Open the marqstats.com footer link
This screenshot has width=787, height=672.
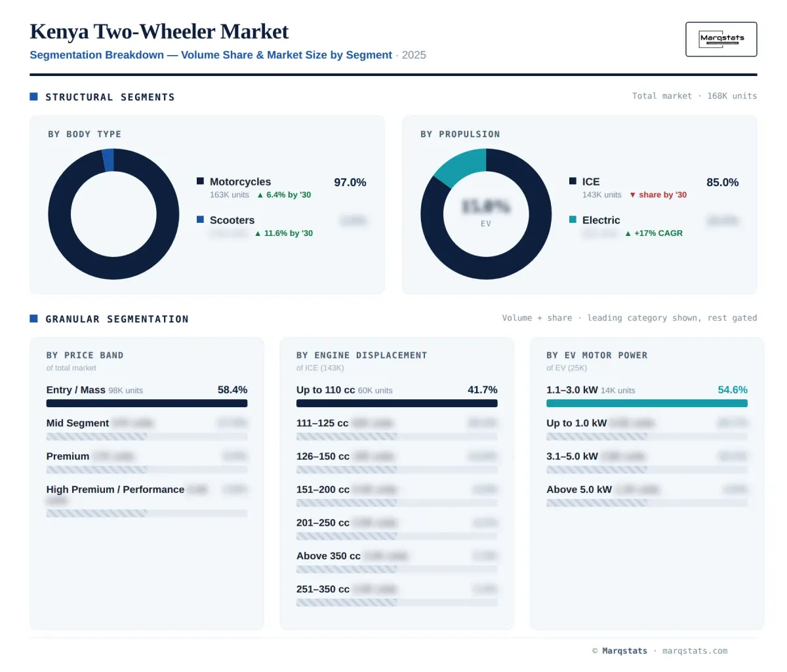click(695, 651)
